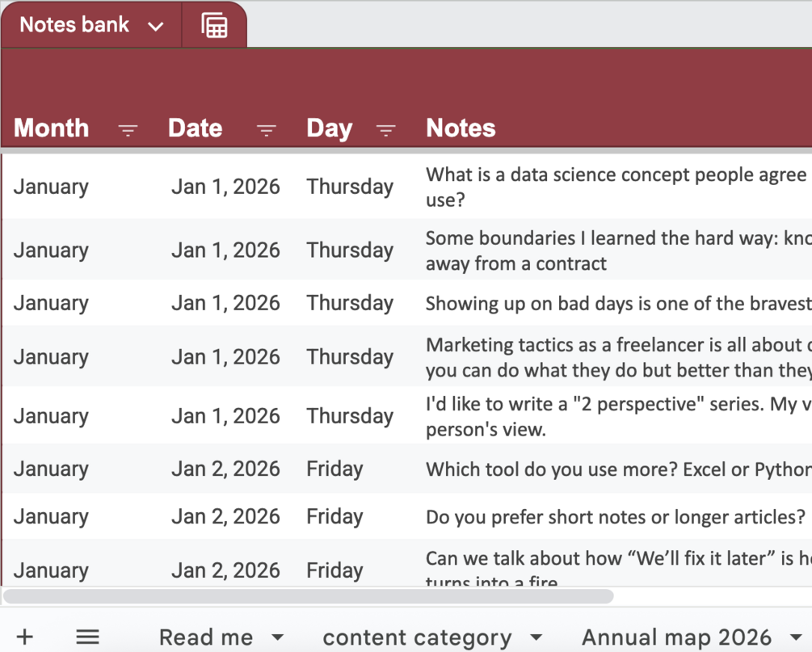Select the Showing up on bad days note
Viewport: 812px width, 652px height.
pyautogui.click(x=618, y=303)
